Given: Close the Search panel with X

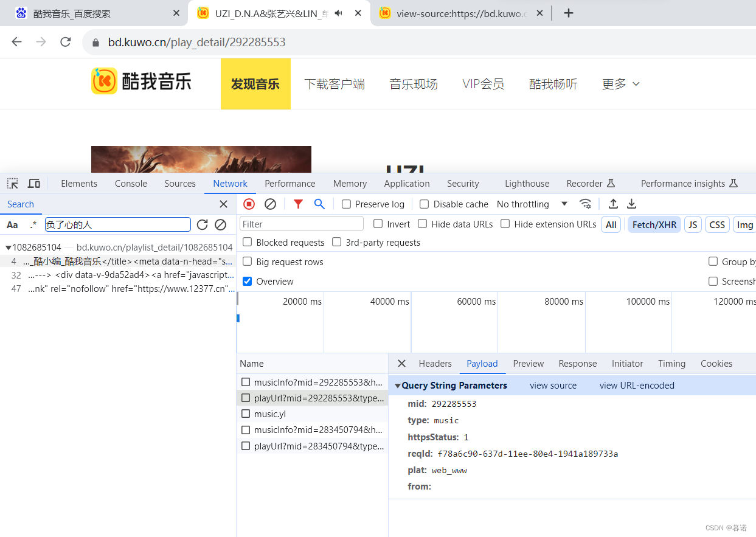Looking at the screenshot, I should click(x=223, y=204).
